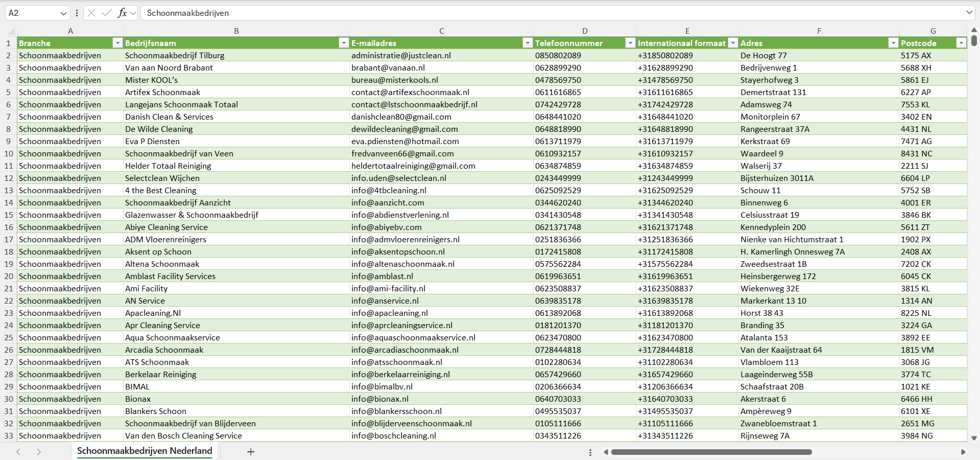Click cell with info@bionax.nl
This screenshot has width=980, height=460.
point(380,399)
